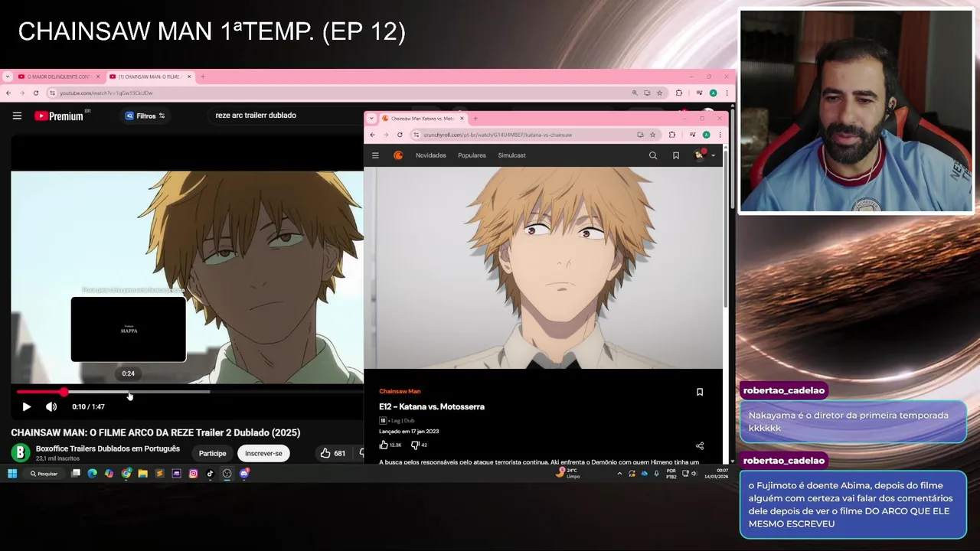The width and height of the screenshot is (980, 551).
Task: Like the Crunchyroll episode with 12.3K likes
Action: [x=390, y=445]
